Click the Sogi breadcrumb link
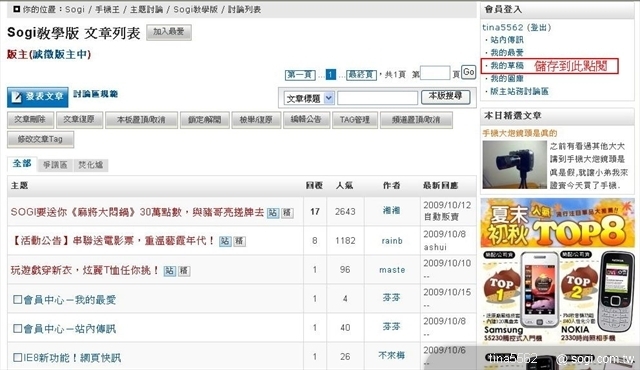 pyautogui.click(x=75, y=9)
